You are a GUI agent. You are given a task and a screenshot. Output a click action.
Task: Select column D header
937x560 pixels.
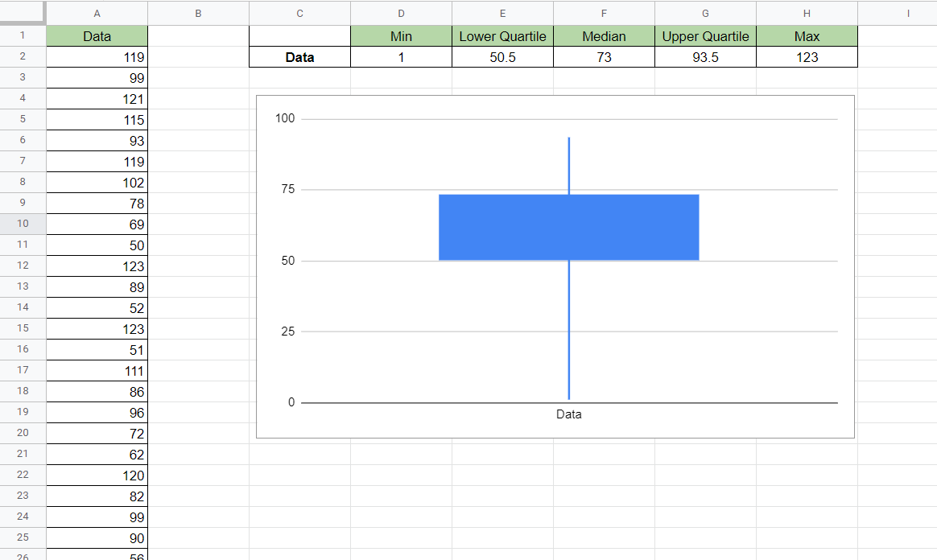[401, 13]
